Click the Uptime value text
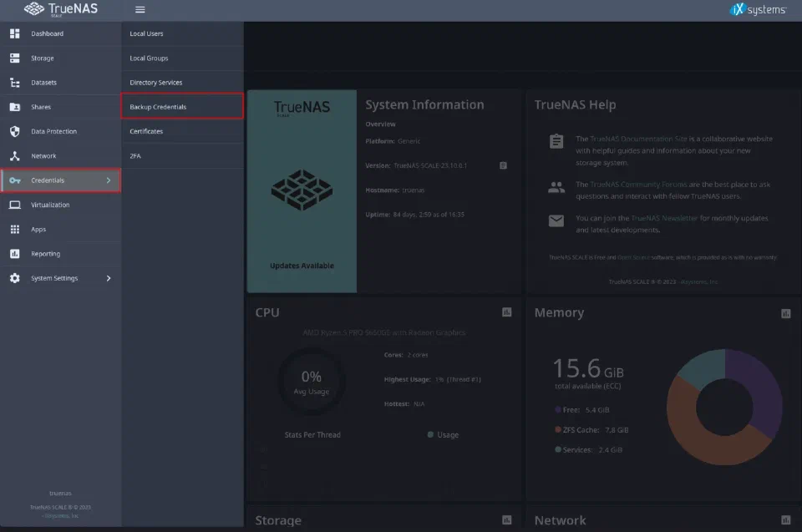 (x=429, y=215)
